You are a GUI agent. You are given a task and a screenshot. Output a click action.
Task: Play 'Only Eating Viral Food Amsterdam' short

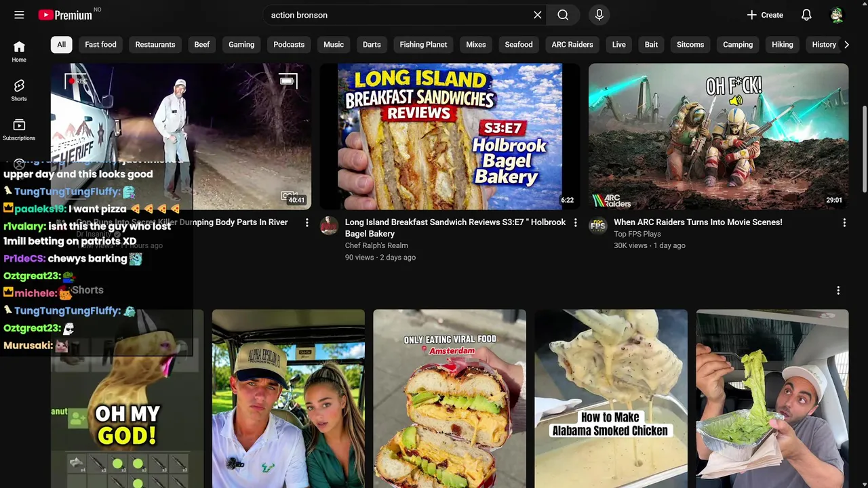[x=450, y=399]
